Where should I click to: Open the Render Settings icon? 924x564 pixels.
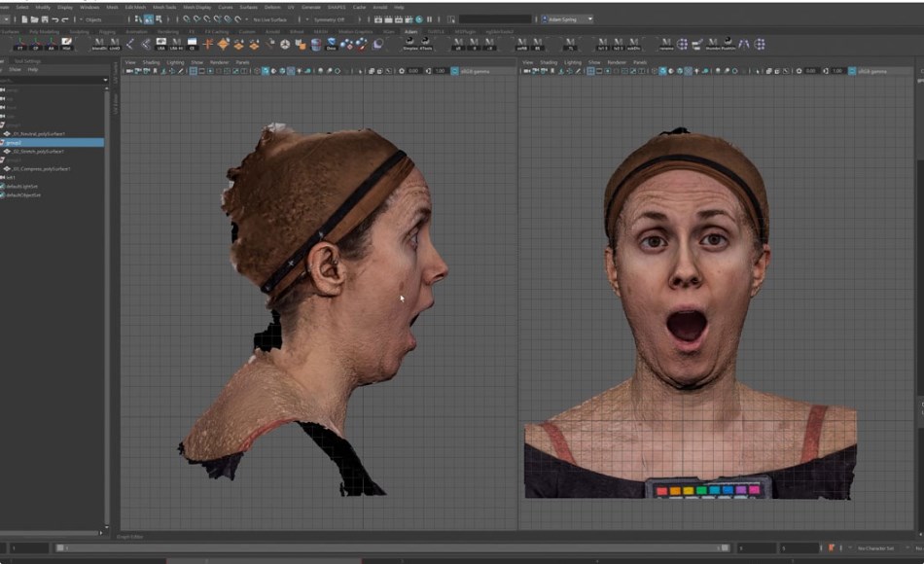(x=409, y=18)
